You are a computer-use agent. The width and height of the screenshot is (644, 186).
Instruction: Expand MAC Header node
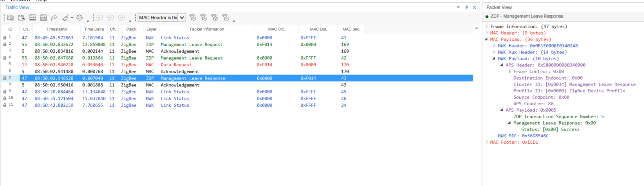(487, 33)
